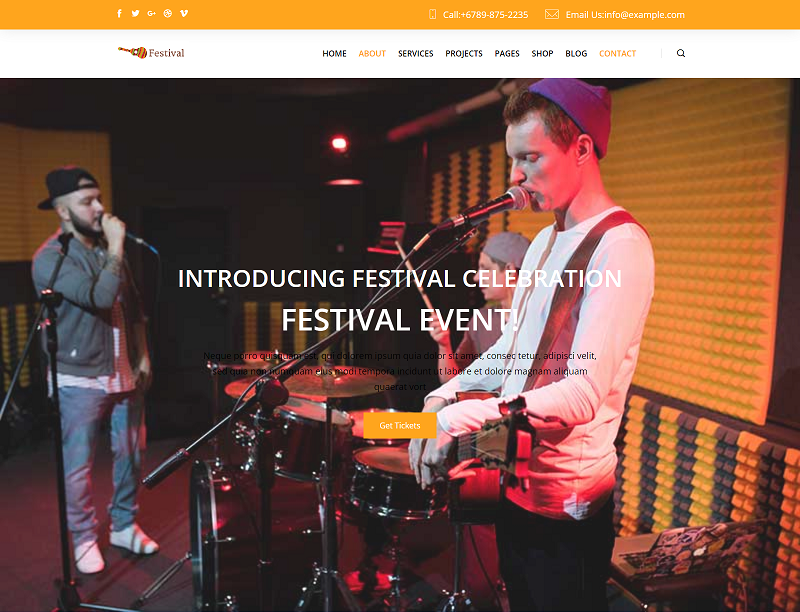
Task: Open the Twitter bird icon
Action: click(x=135, y=13)
